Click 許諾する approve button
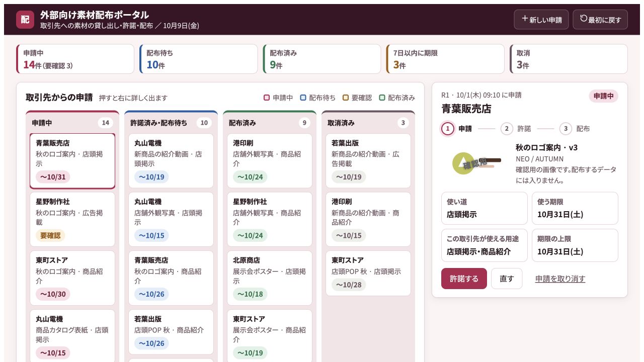 click(x=464, y=279)
